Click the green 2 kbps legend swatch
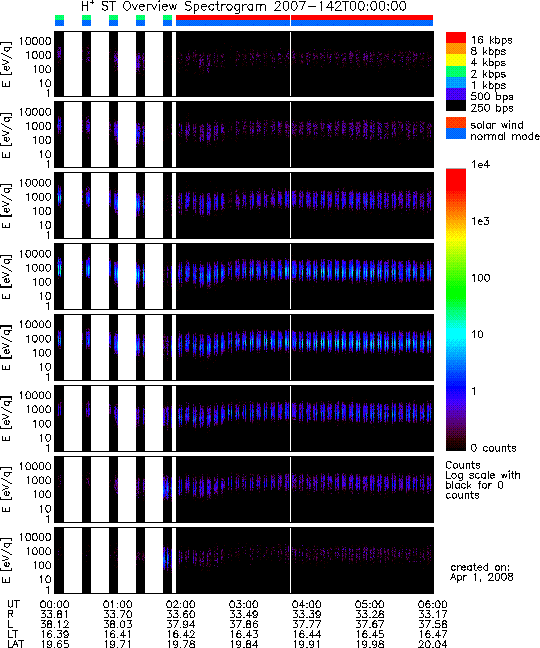 coord(456,71)
